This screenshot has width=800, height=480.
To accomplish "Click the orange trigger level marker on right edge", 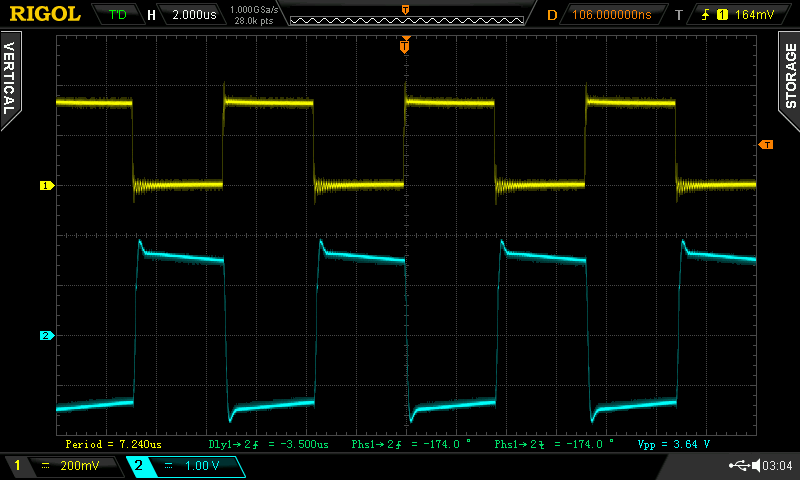I will [766, 145].
